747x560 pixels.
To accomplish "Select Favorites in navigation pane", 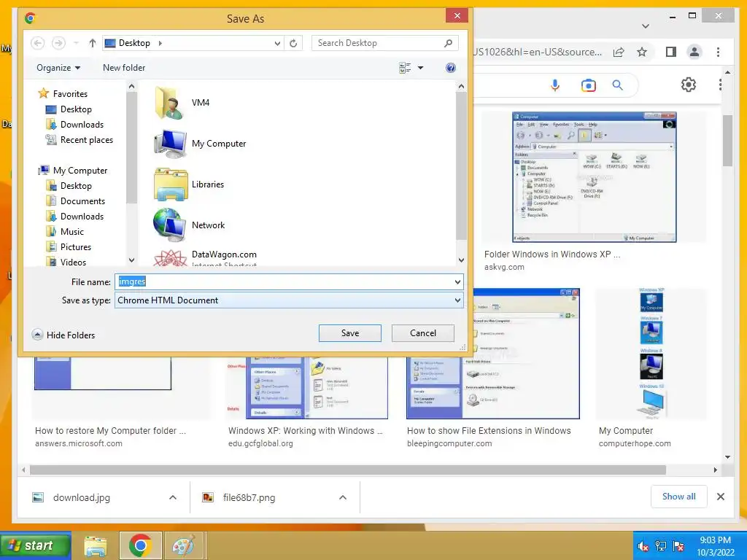I will [x=63, y=94].
